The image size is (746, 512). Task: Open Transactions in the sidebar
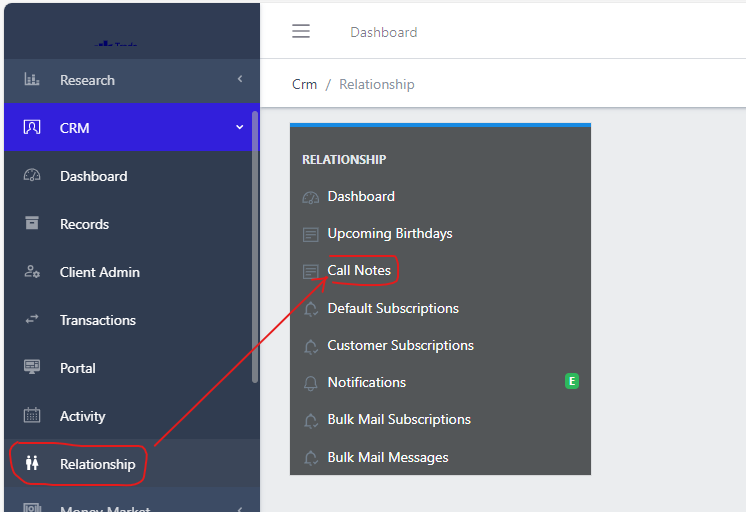132,320
